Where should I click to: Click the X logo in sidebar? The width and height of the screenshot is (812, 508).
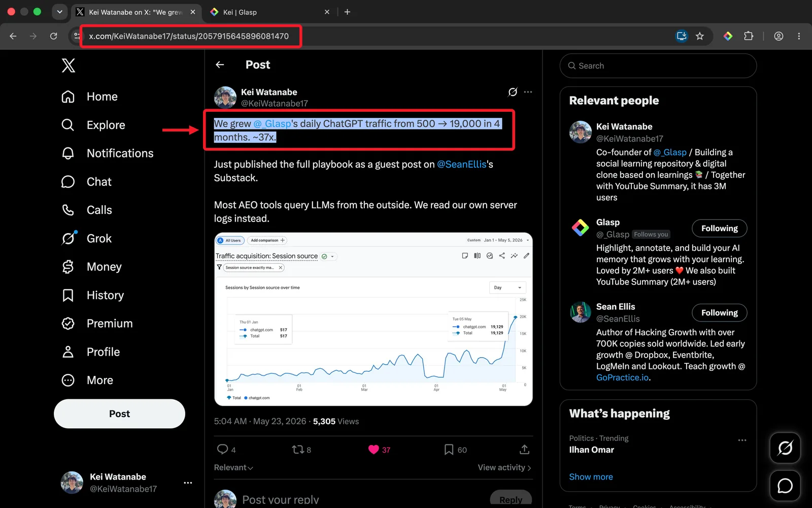pyautogui.click(x=68, y=66)
